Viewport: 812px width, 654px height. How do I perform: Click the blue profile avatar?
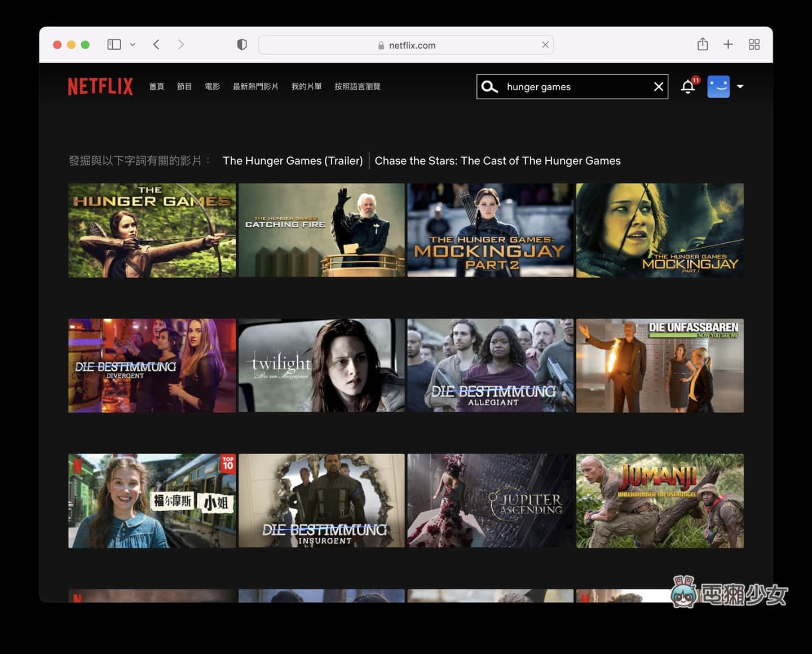coord(718,87)
